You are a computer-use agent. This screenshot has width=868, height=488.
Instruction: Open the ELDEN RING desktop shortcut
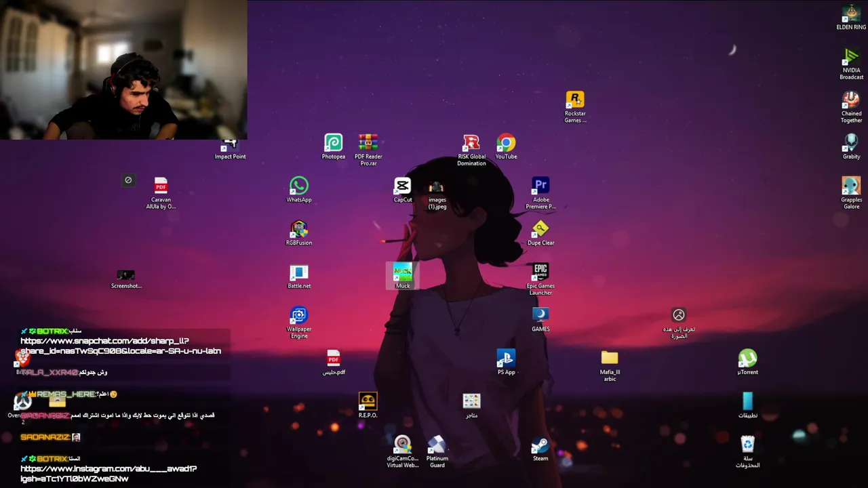coord(850,18)
